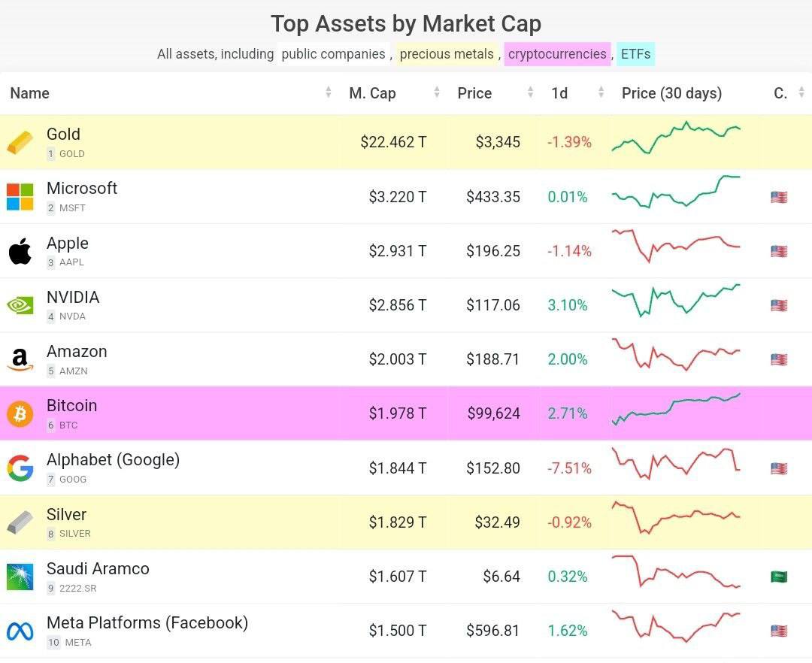
Task: Click Gold market cap $22.462 T
Action: click(x=393, y=142)
